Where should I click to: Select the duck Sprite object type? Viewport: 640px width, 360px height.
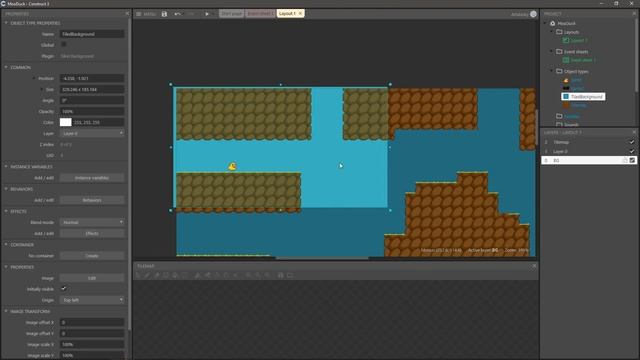(x=573, y=80)
